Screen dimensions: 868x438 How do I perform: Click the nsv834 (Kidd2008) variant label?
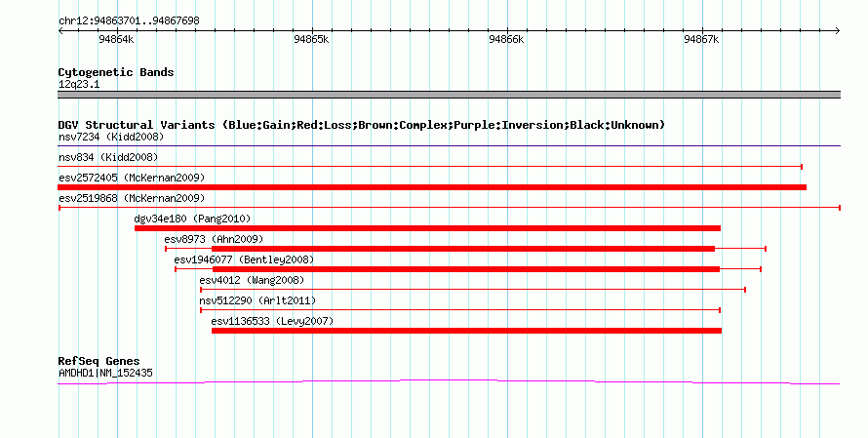108,157
